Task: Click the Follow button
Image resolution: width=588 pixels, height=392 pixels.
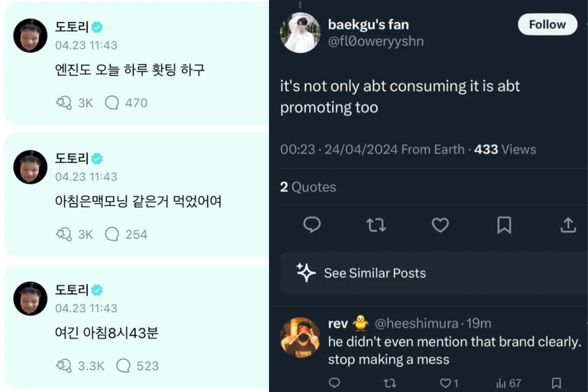Action: (547, 24)
